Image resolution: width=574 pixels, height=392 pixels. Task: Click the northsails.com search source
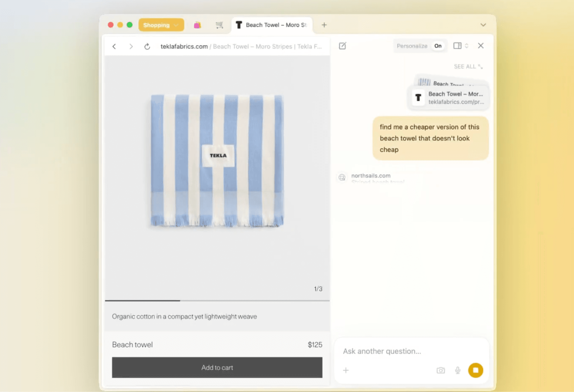371,176
